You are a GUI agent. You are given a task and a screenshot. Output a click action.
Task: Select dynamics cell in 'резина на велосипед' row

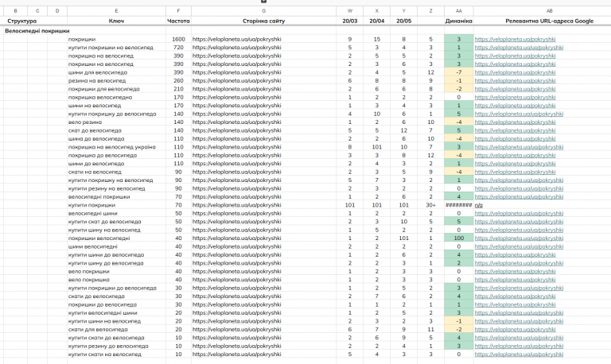click(x=458, y=80)
